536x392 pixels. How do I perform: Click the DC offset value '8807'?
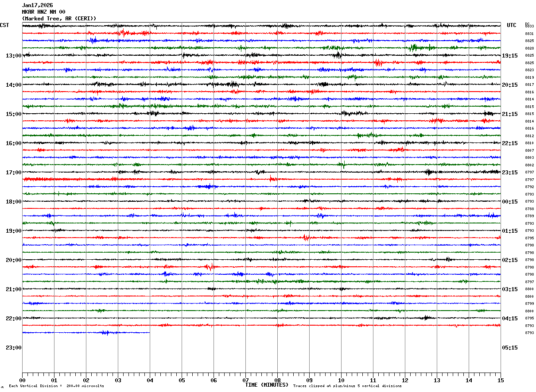[529, 150]
